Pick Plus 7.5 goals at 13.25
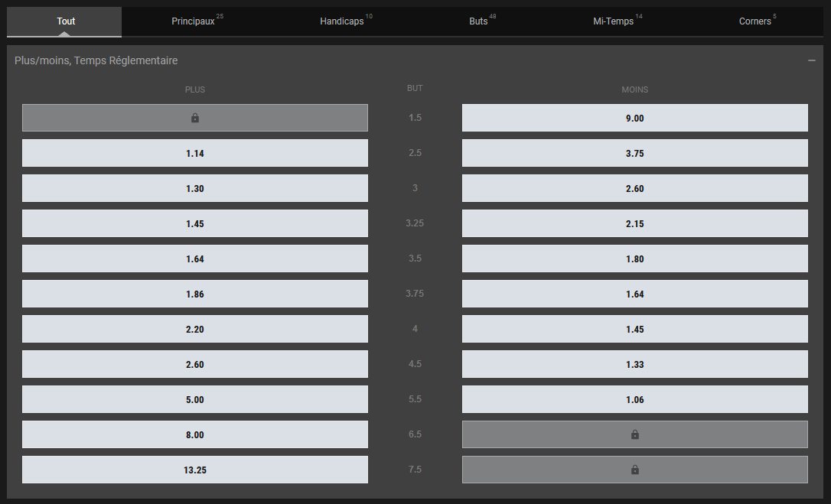Screen dimensions: 831x504 [194, 470]
